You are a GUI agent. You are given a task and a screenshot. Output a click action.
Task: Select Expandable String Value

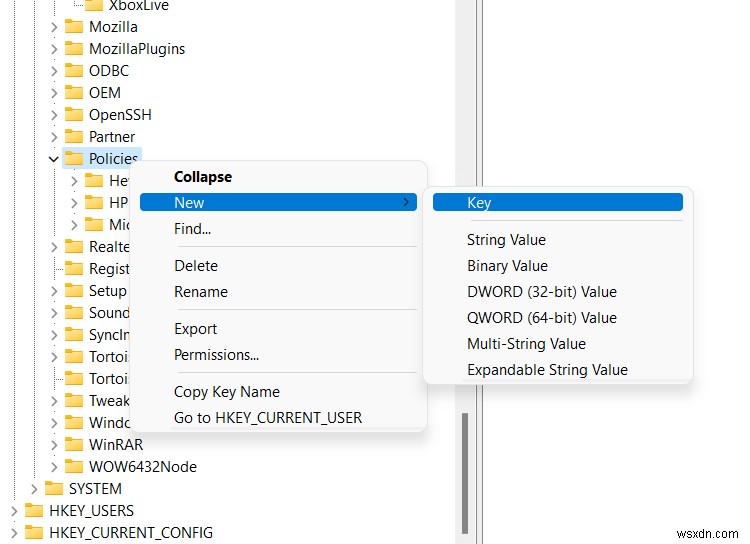tap(558, 369)
